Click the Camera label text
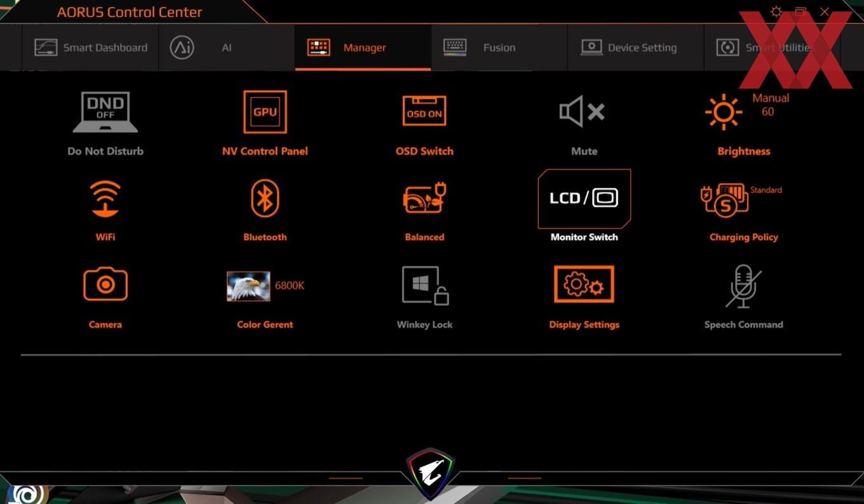Screen dimensions: 864x504 click(x=105, y=324)
